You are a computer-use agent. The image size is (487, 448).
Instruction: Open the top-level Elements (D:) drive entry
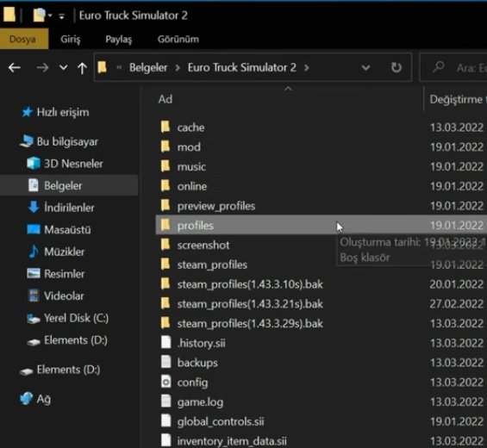pyautogui.click(x=68, y=370)
